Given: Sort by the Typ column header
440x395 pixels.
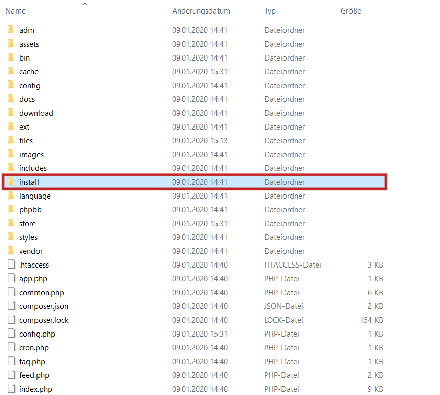Looking at the screenshot, I should (270, 11).
